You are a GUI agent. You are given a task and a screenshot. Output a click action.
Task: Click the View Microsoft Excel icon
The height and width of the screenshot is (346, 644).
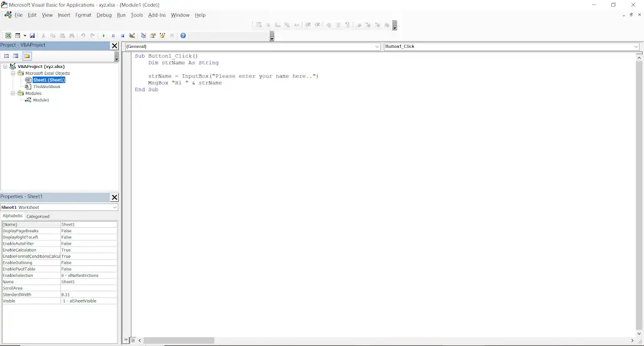(8, 36)
